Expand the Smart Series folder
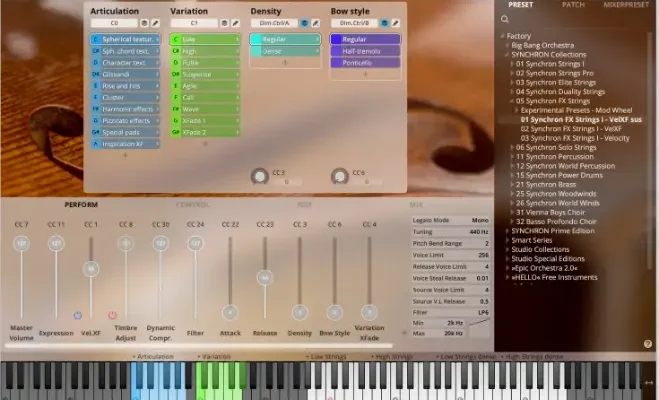659x400 pixels. pyautogui.click(x=507, y=240)
